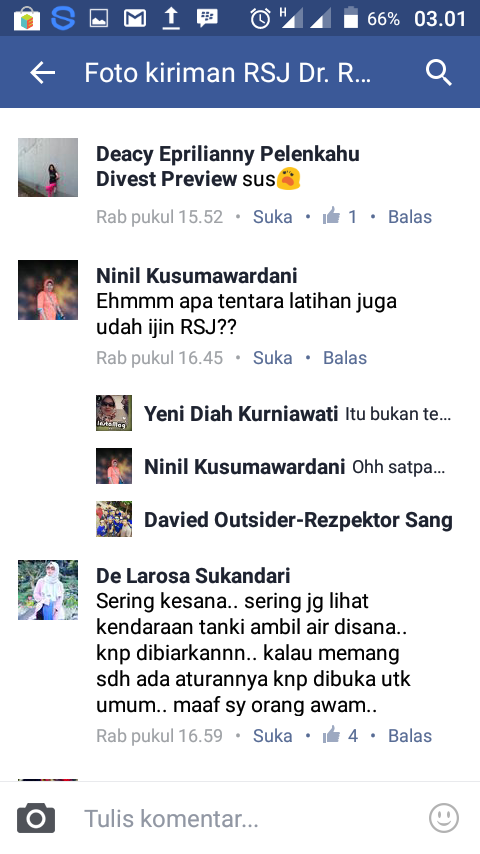Open the alarm clock status icon
Image resolution: width=480 pixels, height=854 pixels.
click(260, 19)
